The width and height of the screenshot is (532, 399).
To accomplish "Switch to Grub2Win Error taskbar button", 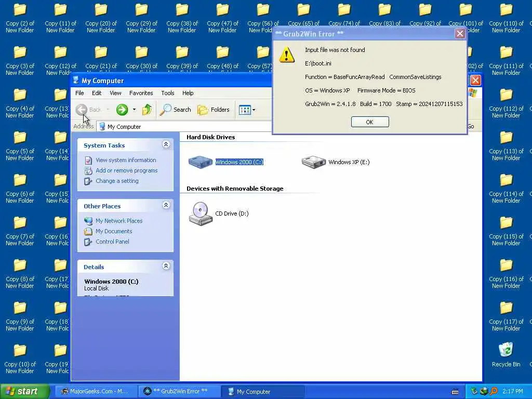I will coord(180,392).
